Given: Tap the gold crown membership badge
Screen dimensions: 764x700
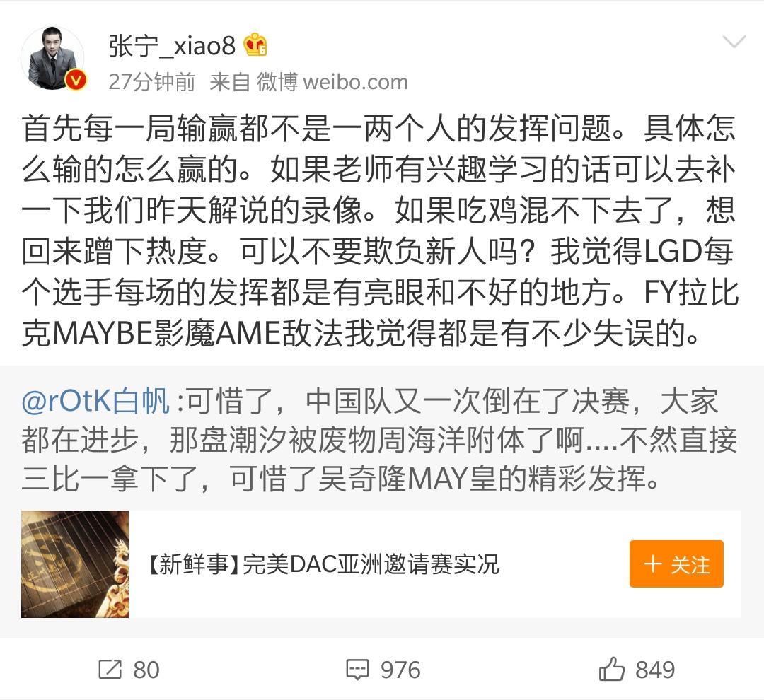Looking at the screenshot, I should pos(255,45).
